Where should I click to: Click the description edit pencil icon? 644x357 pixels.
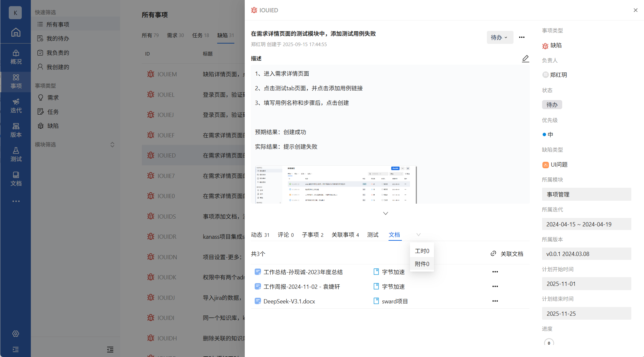pos(525,58)
